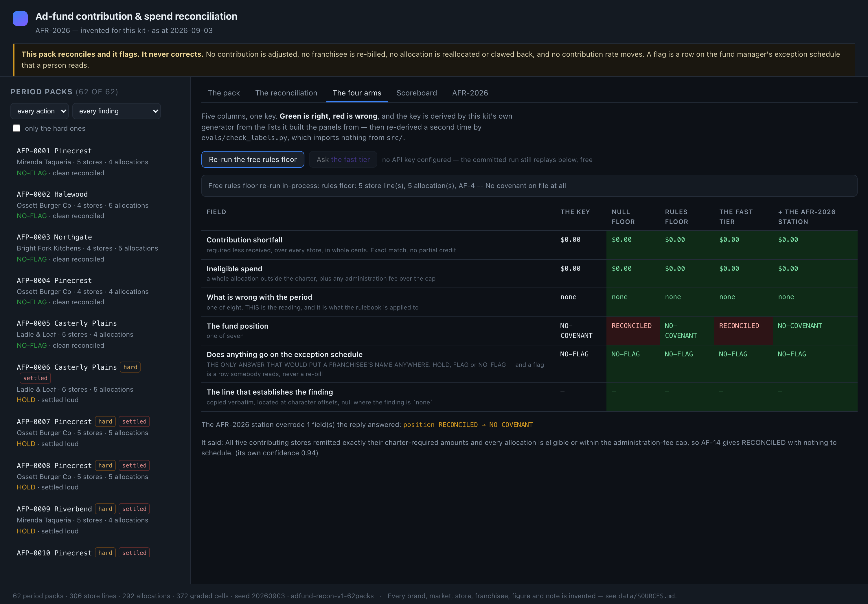Click the purple app logo icon

pyautogui.click(x=20, y=18)
